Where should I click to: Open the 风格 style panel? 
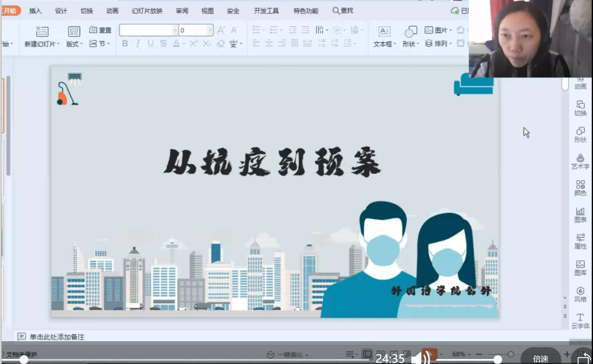click(x=580, y=294)
